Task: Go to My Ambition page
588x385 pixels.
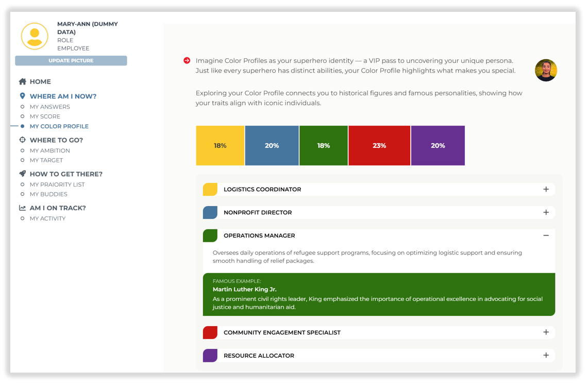Action: click(x=50, y=150)
